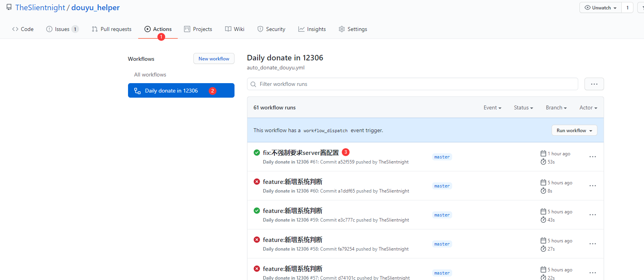Open the Issues tab
The height and width of the screenshot is (280, 644).
[x=62, y=29]
